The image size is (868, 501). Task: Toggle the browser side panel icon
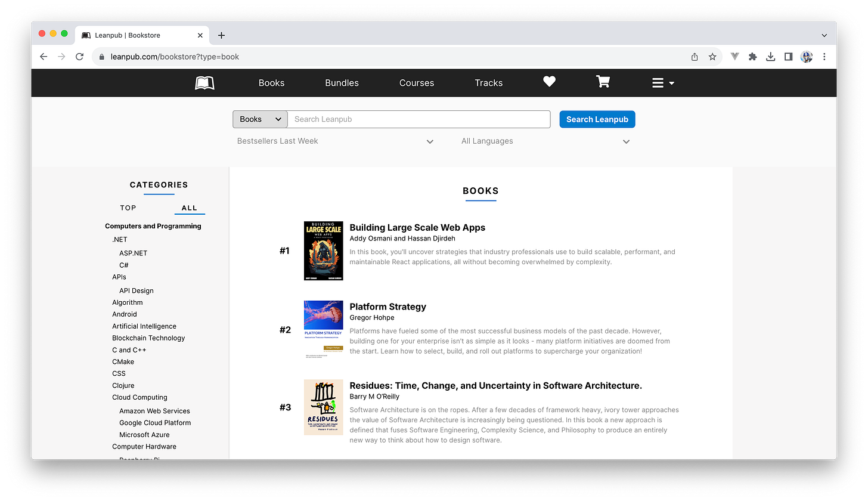tap(788, 57)
